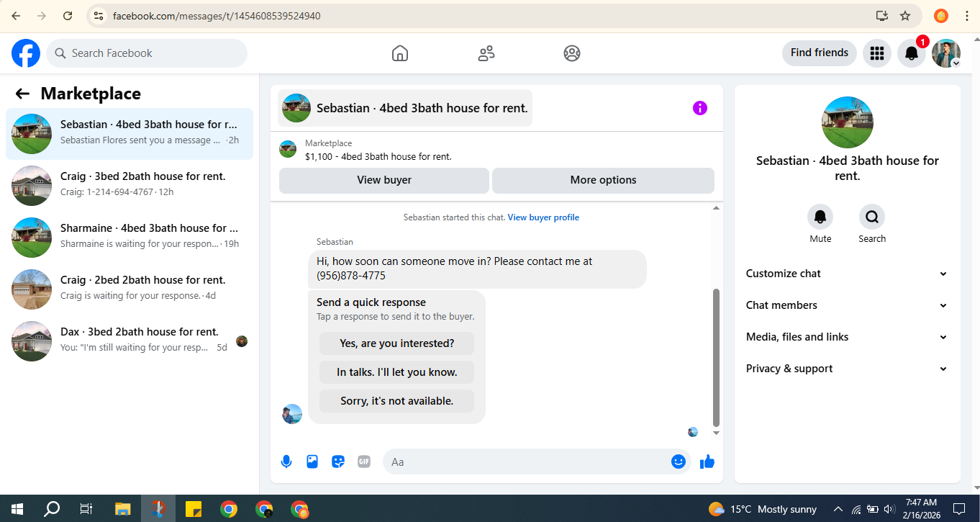Open the account profile picture menu

(x=946, y=53)
